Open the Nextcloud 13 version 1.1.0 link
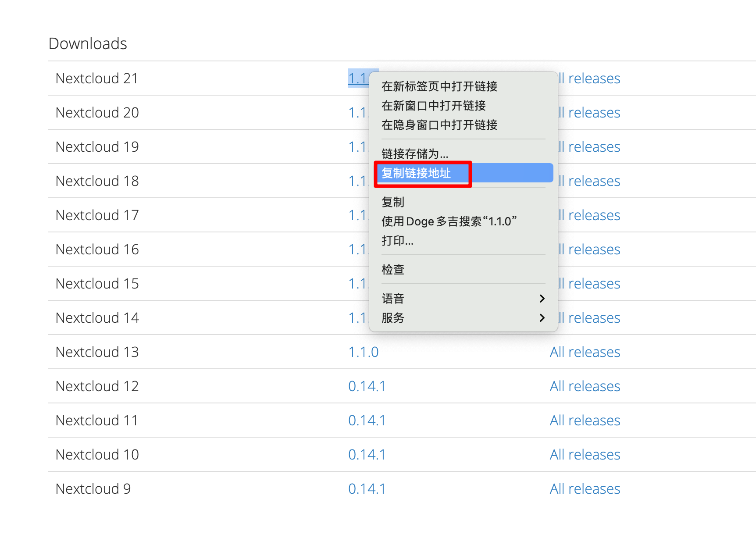This screenshot has height=556, width=756. pos(364,352)
